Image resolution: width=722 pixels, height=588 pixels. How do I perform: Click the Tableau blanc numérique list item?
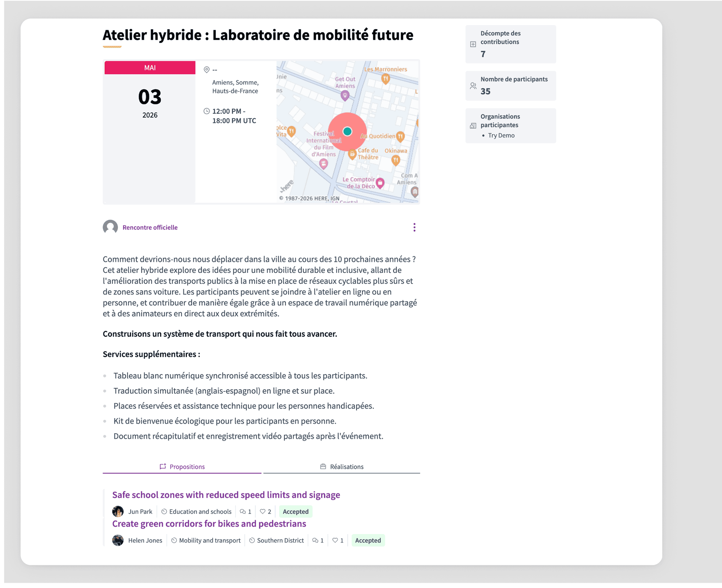pos(240,376)
